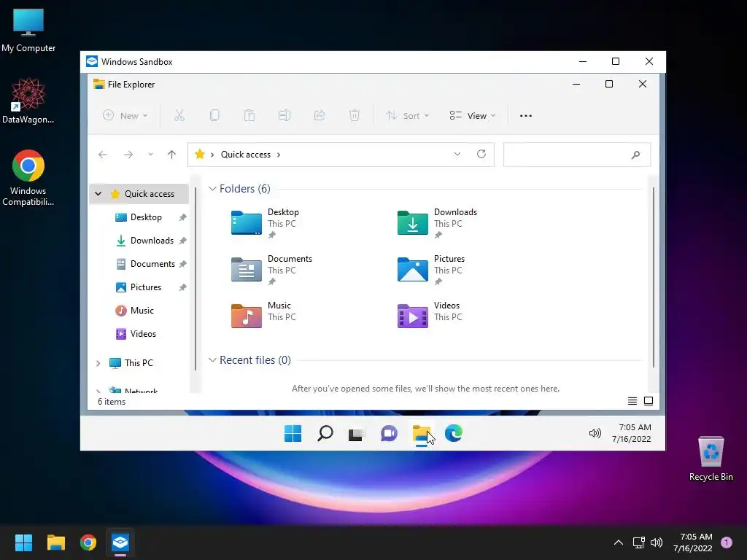Viewport: 747px width, 560px height.
Task: Click Windows Sandbox icon on host taskbar
Action: pyautogui.click(x=120, y=542)
